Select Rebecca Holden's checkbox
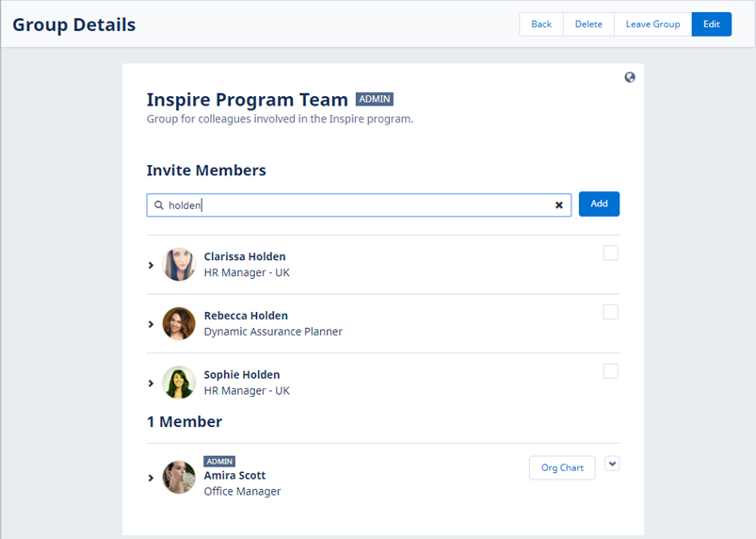 pyautogui.click(x=610, y=312)
